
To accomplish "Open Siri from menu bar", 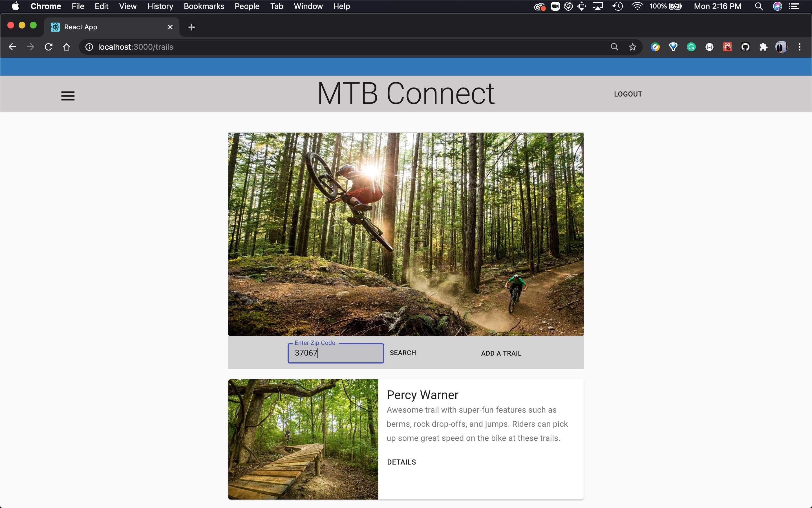I will click(777, 6).
